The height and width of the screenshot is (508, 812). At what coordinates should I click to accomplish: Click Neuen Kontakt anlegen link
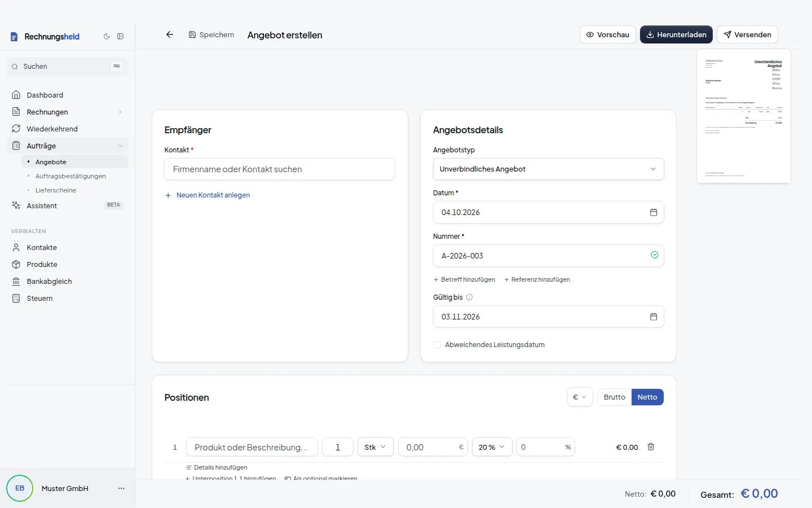[x=207, y=195]
